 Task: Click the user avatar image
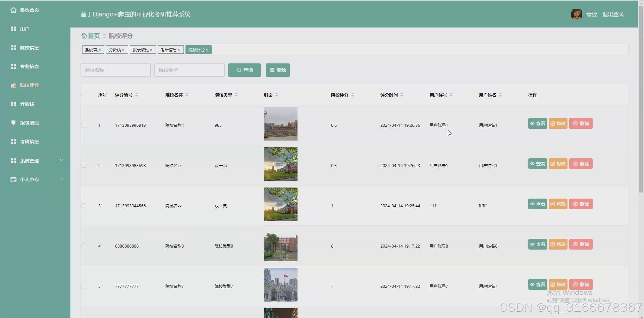[576, 14]
